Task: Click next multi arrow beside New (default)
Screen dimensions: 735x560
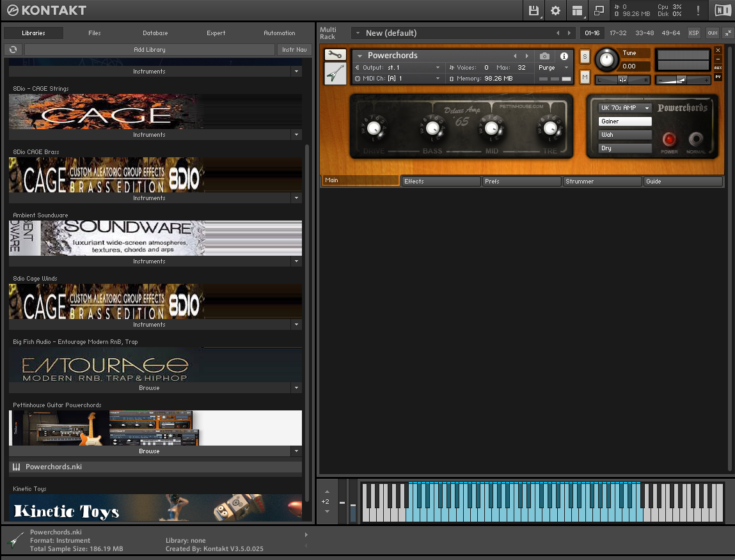Action: tap(569, 33)
